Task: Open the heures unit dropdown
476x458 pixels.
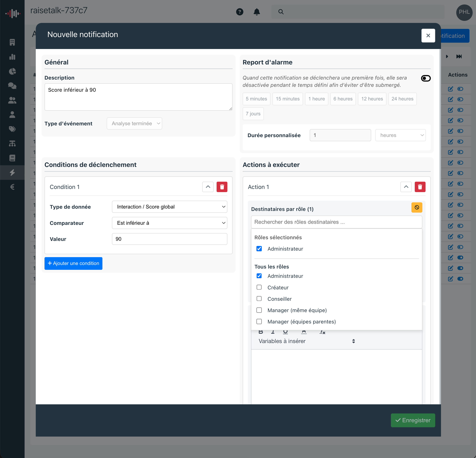Action: coord(400,135)
